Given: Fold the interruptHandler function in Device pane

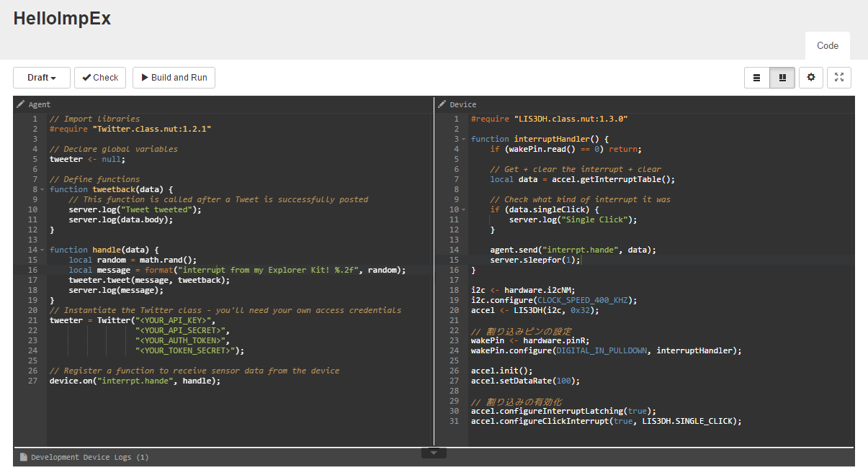Looking at the screenshot, I should point(462,138).
